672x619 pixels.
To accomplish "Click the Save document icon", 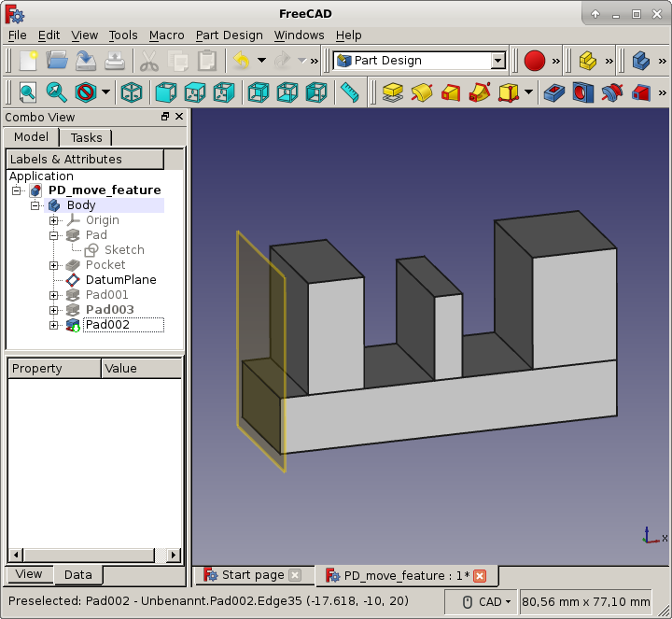I will click(x=86, y=61).
